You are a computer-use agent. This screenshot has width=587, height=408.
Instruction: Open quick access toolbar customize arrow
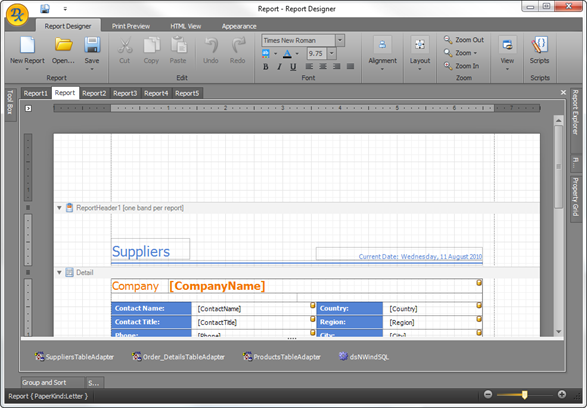click(65, 9)
